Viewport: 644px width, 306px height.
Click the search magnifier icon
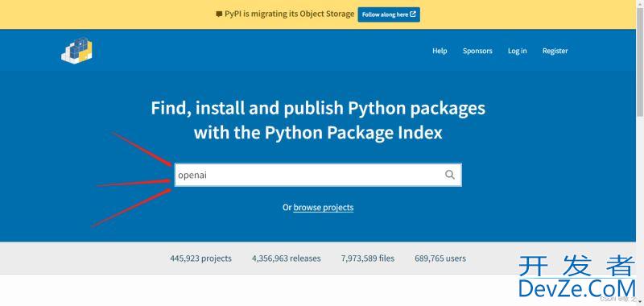(x=450, y=175)
